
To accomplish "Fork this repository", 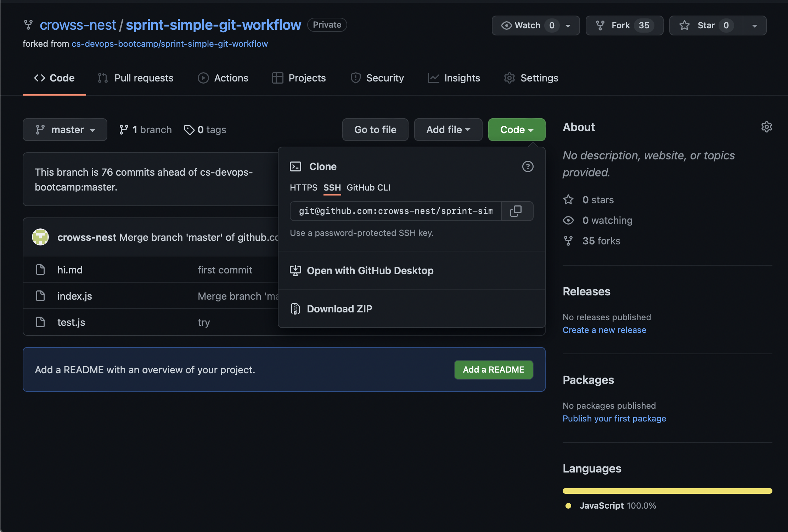I will point(624,26).
